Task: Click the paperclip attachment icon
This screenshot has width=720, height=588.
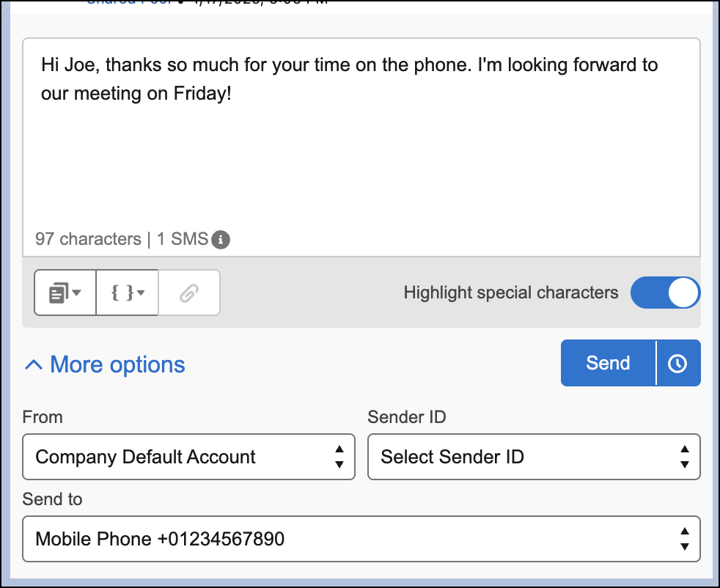Action: (189, 293)
